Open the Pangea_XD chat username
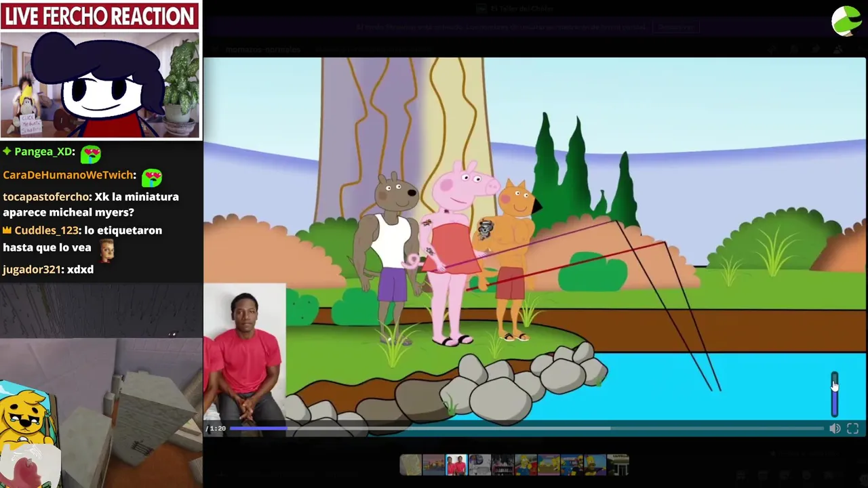Viewport: 868px width, 488px height. coord(44,152)
